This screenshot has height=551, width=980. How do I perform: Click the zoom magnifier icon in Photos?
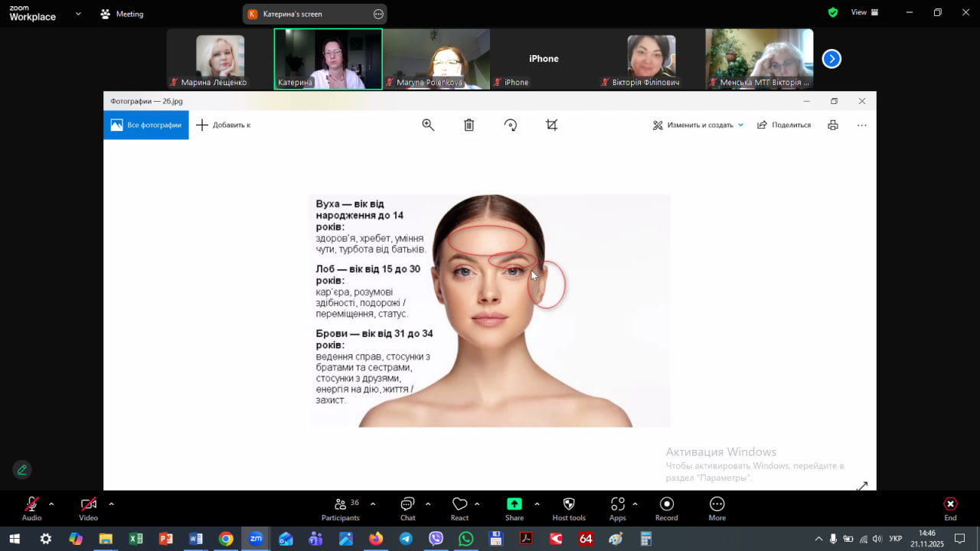[x=428, y=125]
